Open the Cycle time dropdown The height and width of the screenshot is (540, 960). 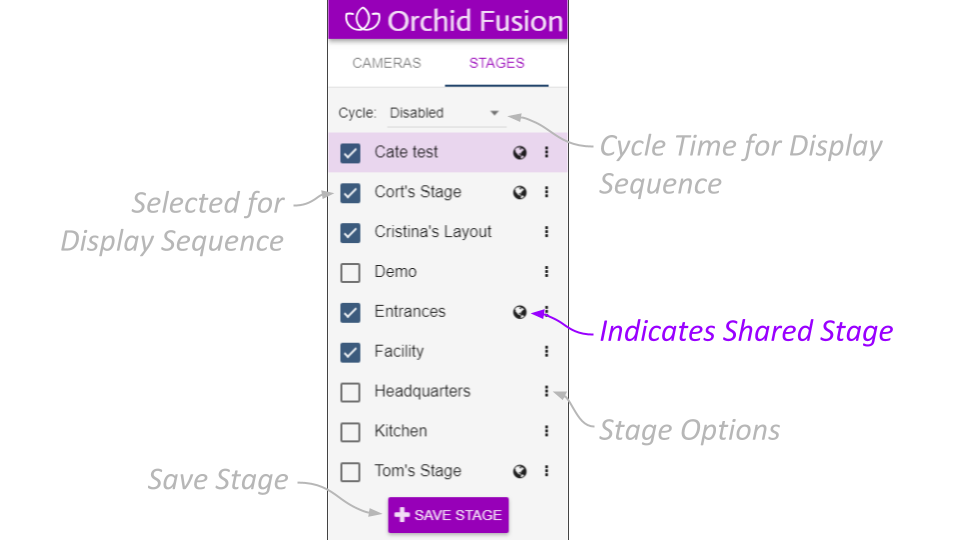(x=446, y=113)
